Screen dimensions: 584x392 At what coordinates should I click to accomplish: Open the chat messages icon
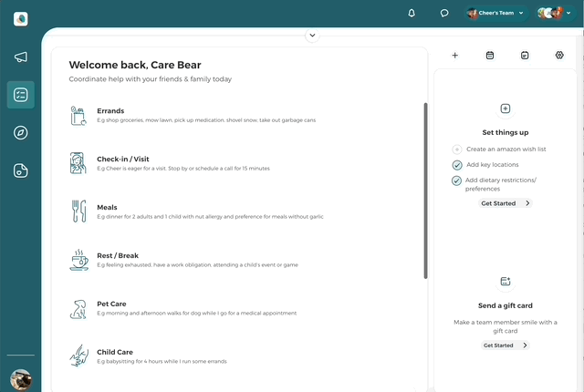pyautogui.click(x=444, y=14)
